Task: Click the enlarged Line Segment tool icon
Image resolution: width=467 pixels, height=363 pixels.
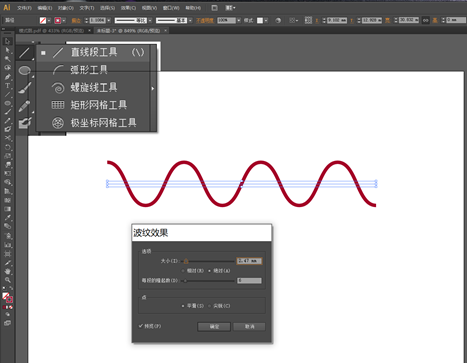Action: pos(25,53)
